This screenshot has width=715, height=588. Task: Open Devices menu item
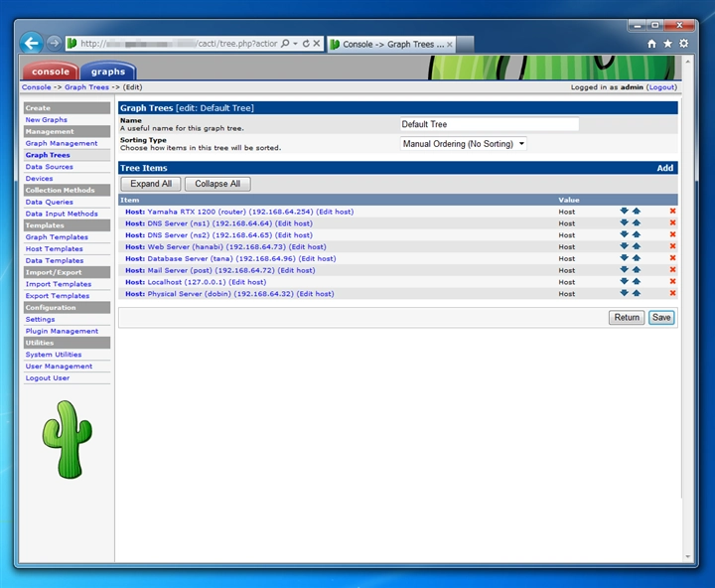tap(39, 179)
